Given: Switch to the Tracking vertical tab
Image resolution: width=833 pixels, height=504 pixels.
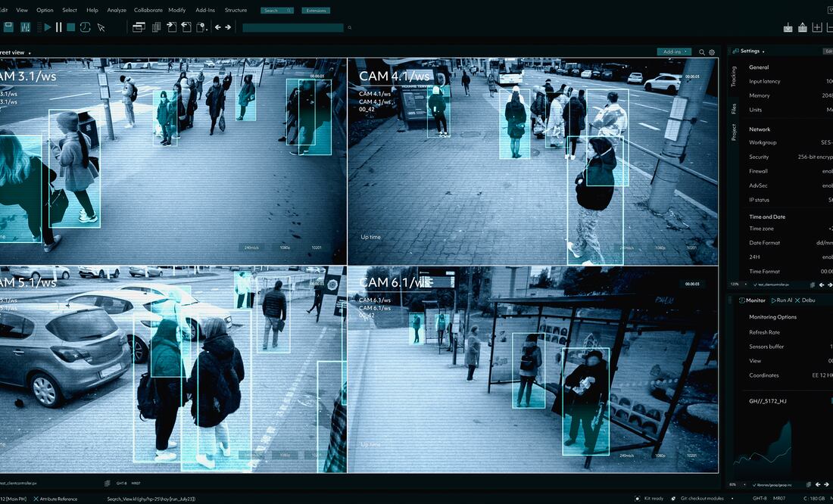Looking at the screenshot, I should tap(733, 76).
